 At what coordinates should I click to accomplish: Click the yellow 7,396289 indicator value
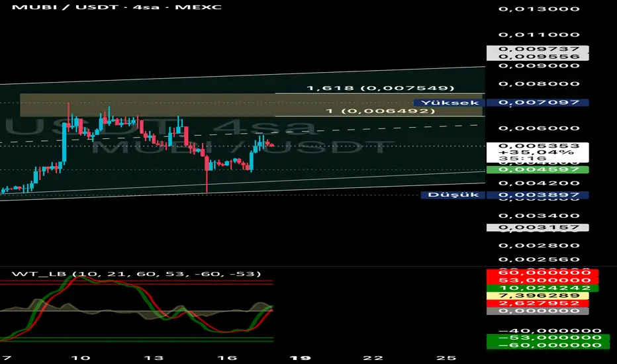point(538,296)
